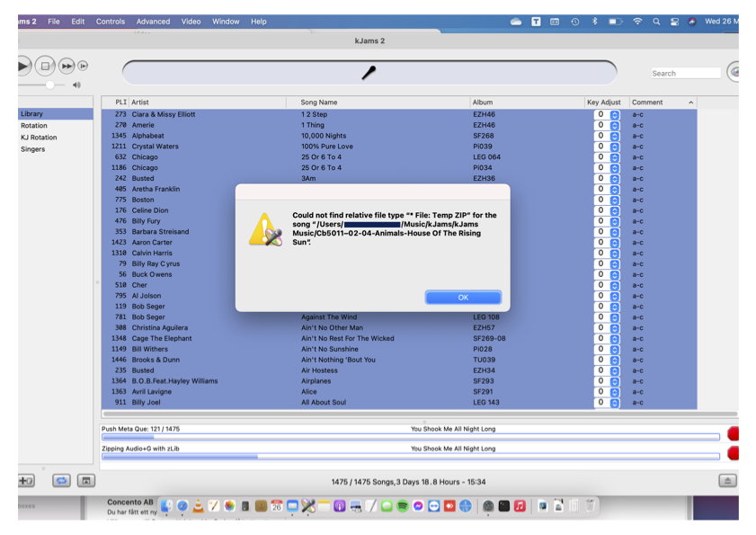Viewport: 756px width, 535px height.
Task: Adjust key stepper for Ciara & Missy Elliott
Action: pyautogui.click(x=615, y=114)
